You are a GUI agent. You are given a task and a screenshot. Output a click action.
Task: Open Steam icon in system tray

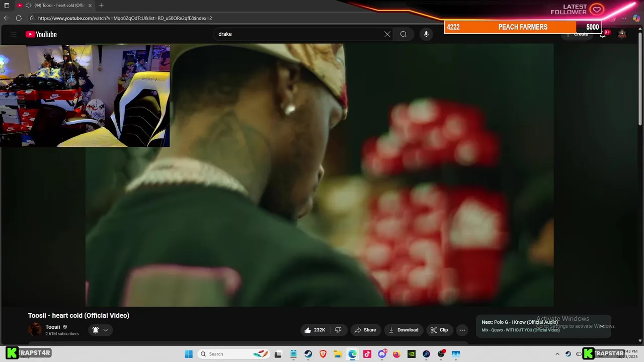[569, 354]
